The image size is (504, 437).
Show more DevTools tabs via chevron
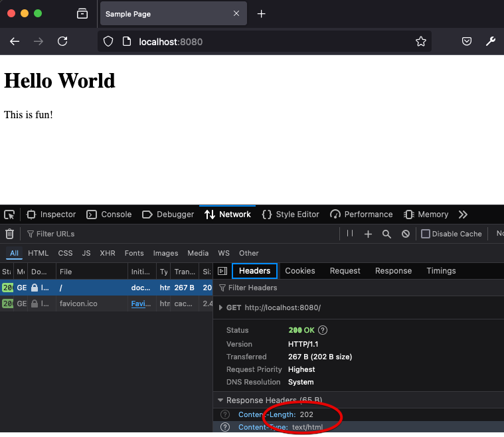(463, 215)
